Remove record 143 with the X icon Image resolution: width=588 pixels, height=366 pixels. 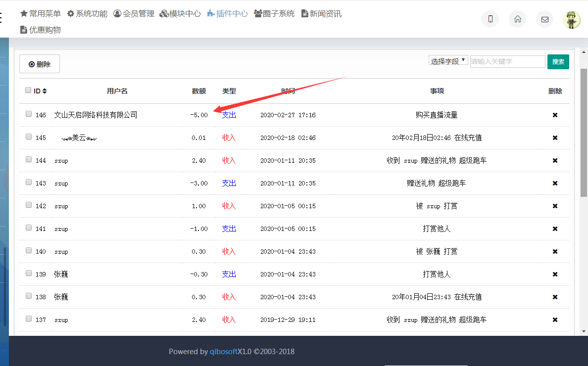(555, 183)
